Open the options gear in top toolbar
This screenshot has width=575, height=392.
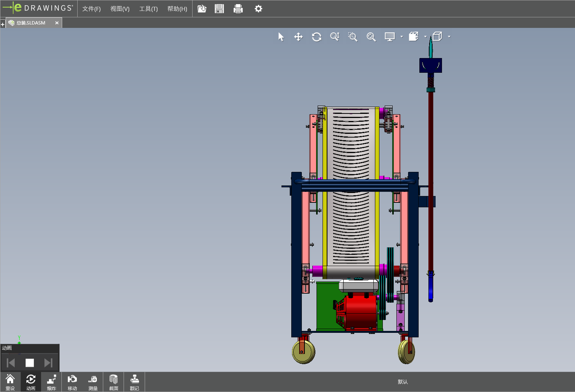258,9
